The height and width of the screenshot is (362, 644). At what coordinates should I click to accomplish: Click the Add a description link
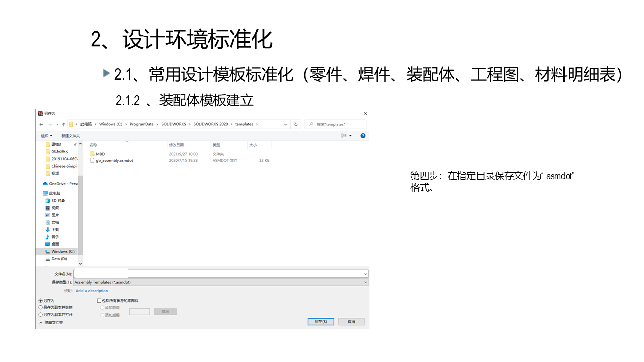[x=92, y=291]
